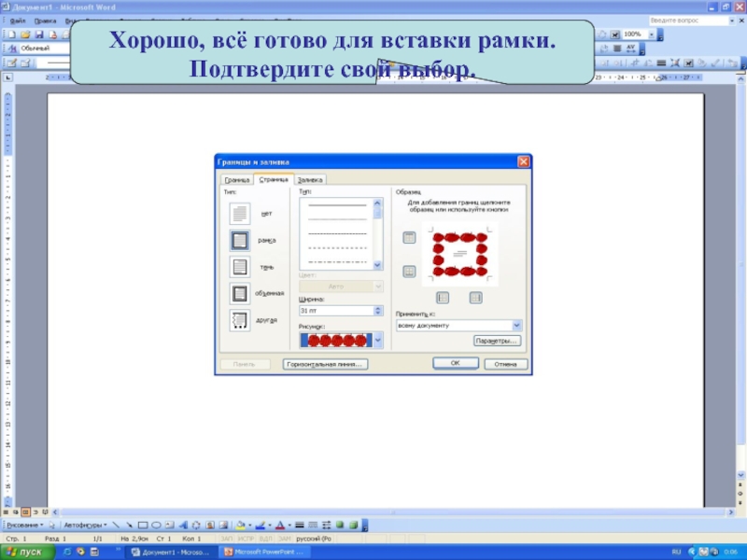Increase the "Ширина" width spinner up arrow
The image size is (747, 560).
[x=378, y=308]
